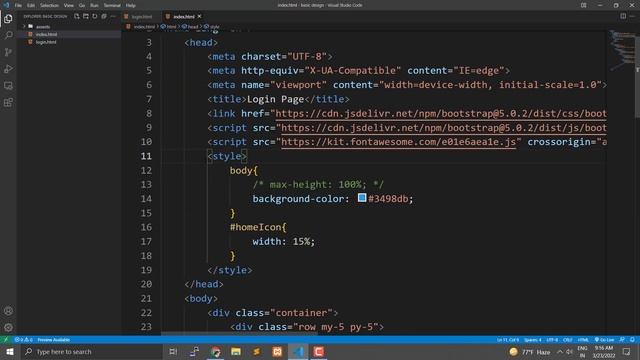
Task: Switch to the index.html editor tab
Action: click(184, 16)
